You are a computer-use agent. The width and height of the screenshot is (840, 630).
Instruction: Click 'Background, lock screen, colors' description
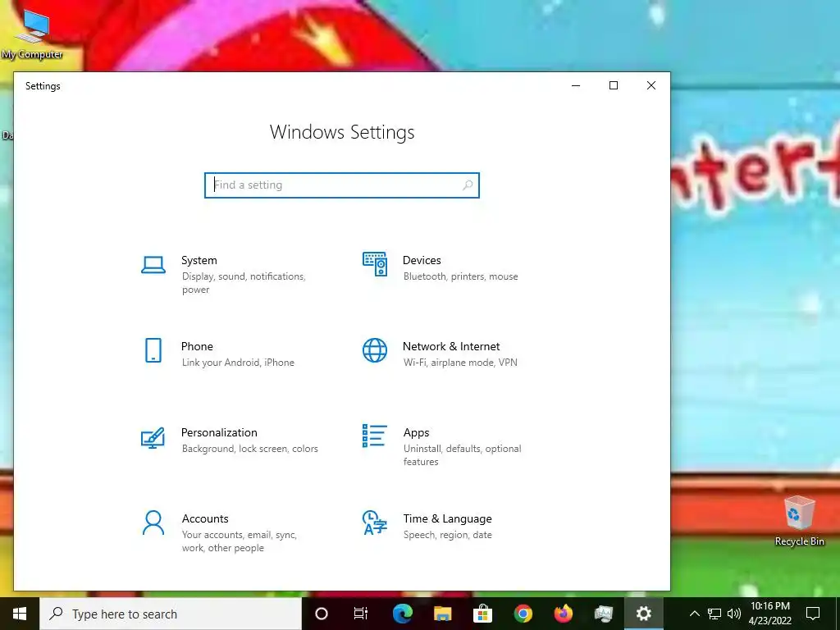[x=249, y=449]
